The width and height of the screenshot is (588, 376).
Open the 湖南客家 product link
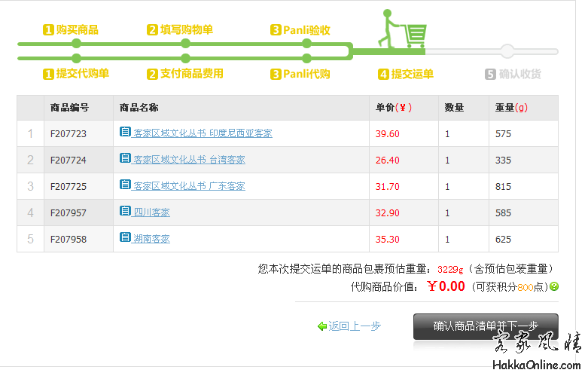tap(151, 239)
